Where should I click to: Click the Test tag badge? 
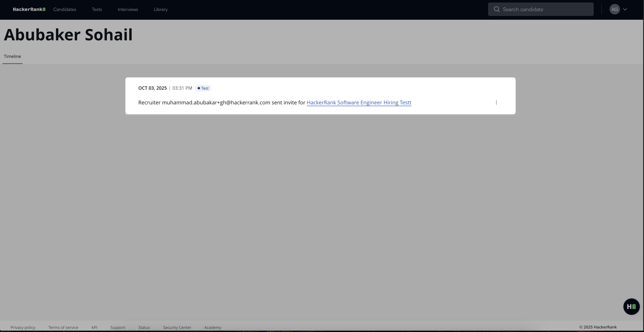point(203,88)
